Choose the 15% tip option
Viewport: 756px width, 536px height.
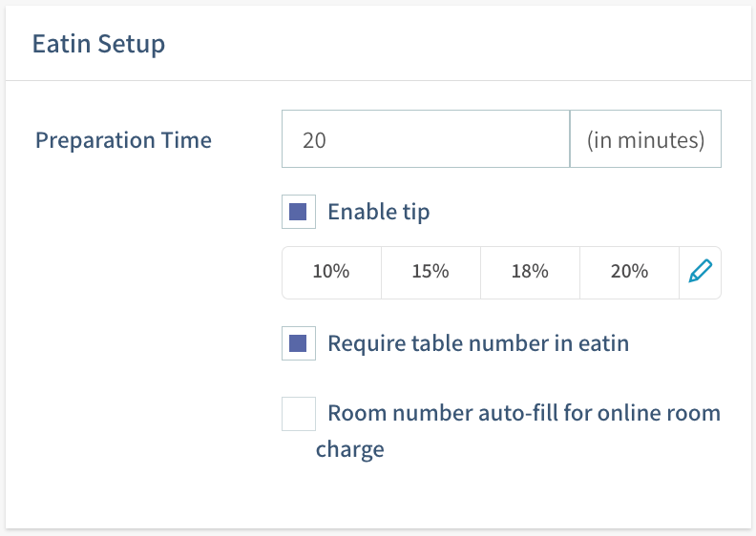[430, 272]
